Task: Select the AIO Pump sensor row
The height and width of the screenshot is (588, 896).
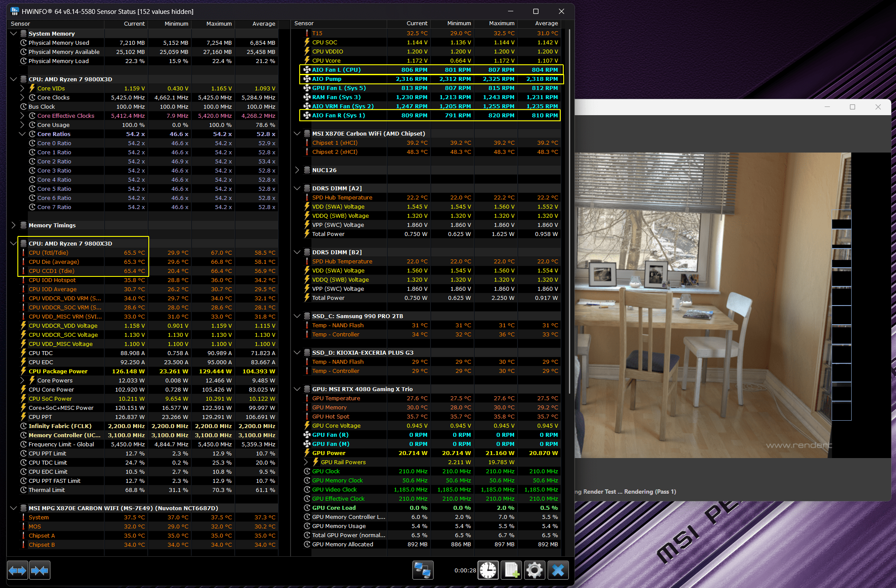Action: click(x=327, y=79)
